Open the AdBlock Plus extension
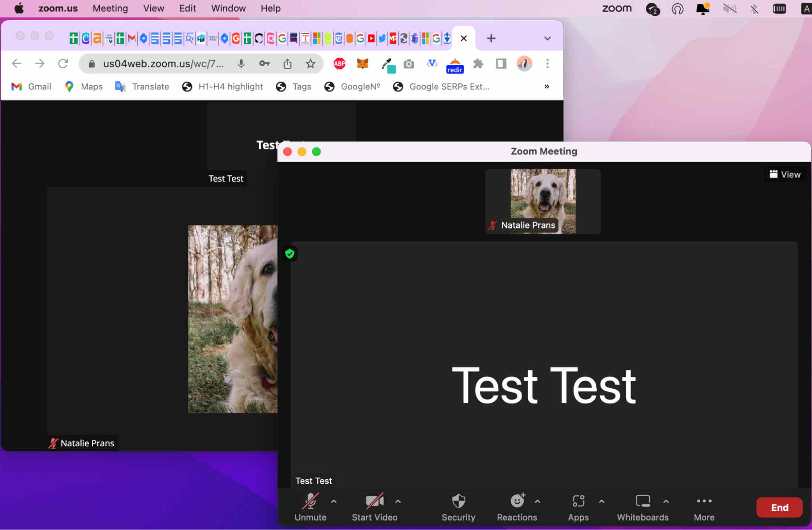The width and height of the screenshot is (812, 530). [339, 64]
